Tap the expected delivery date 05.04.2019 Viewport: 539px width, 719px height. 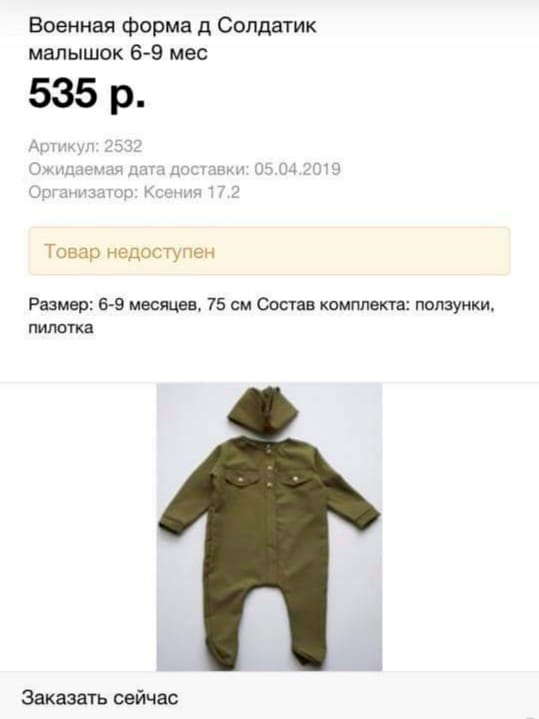(297, 169)
